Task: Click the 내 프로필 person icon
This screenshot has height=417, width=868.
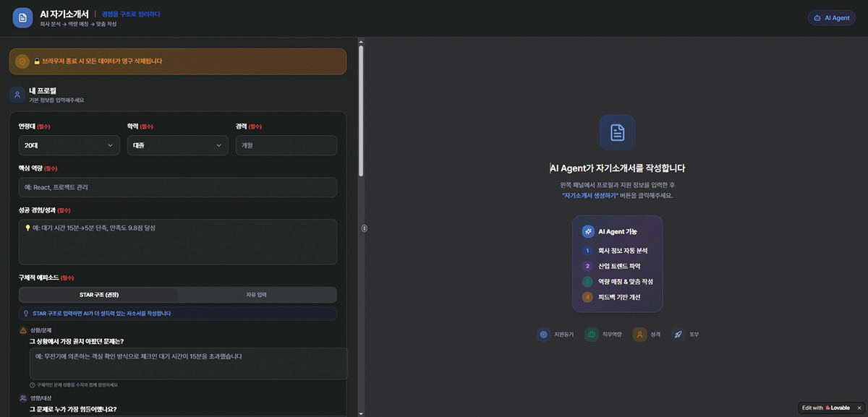Action: pos(17,95)
